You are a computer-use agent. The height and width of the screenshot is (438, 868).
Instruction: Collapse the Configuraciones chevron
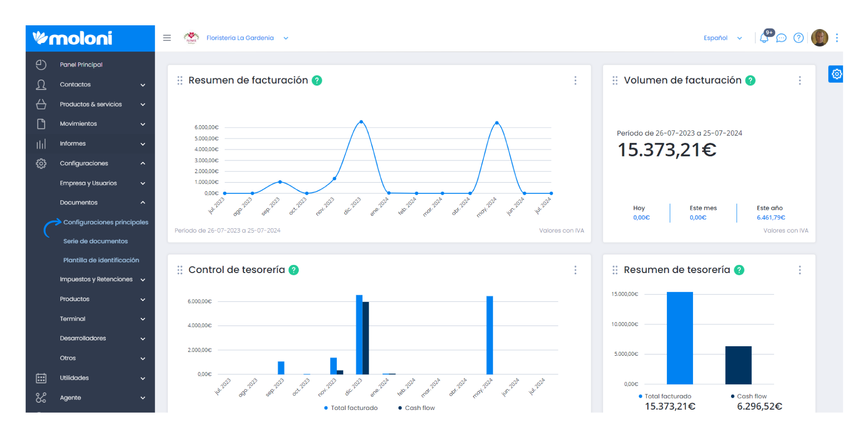tap(143, 163)
